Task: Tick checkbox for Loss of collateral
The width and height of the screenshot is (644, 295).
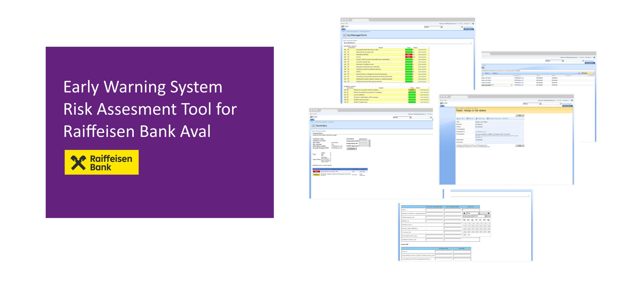Action: pyautogui.click(x=347, y=95)
